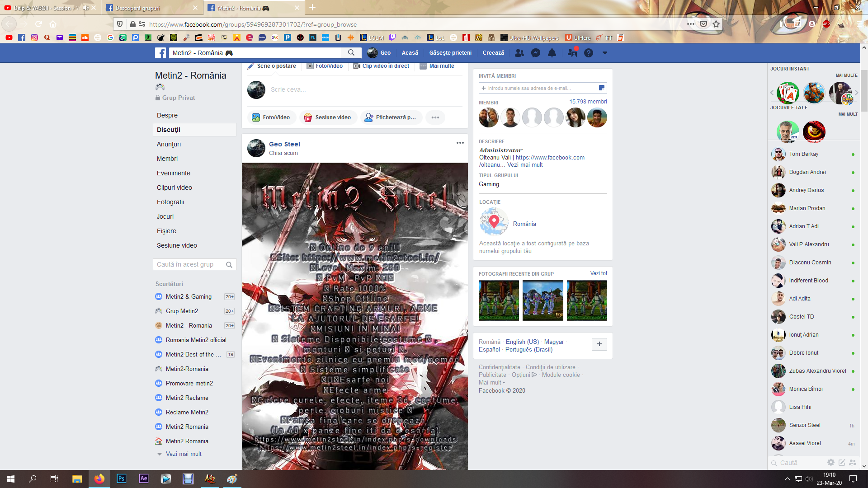Screen dimensions: 868x488
Task: Open post options three dots on Geo Steel post
Action: coord(460,143)
